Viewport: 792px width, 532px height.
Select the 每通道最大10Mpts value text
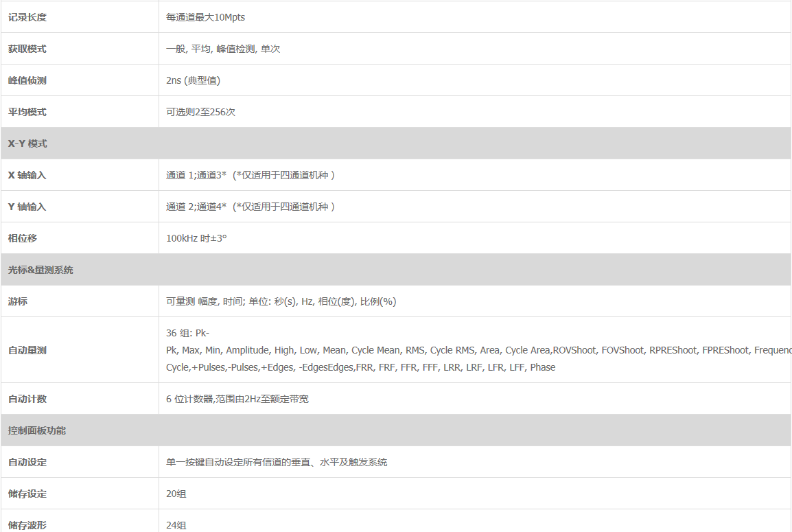pos(205,17)
